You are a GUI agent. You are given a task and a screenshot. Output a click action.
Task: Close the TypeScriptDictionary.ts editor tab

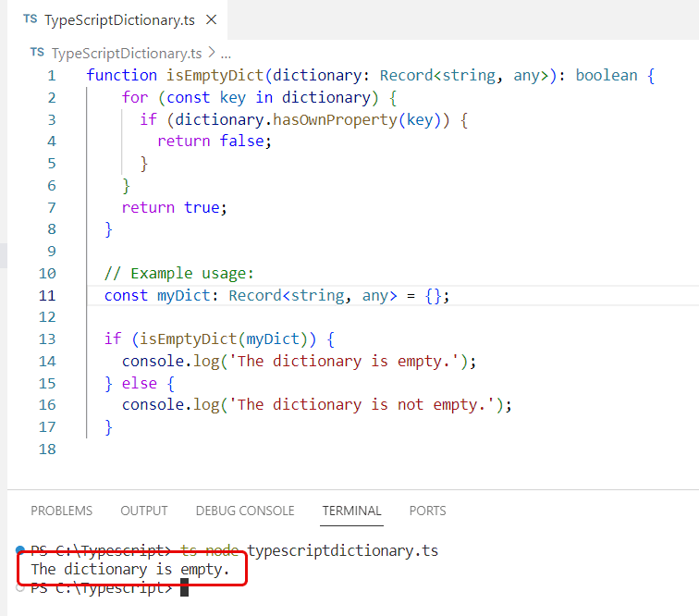(212, 19)
